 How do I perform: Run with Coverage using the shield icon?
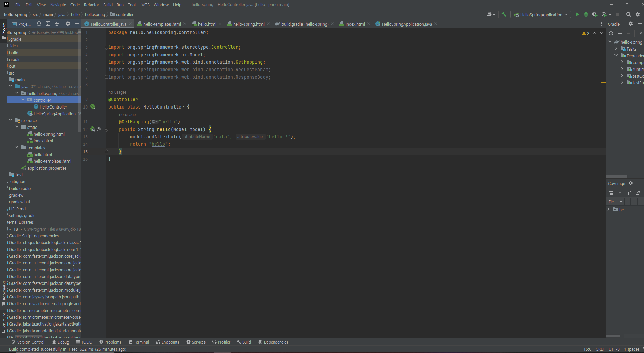(594, 14)
